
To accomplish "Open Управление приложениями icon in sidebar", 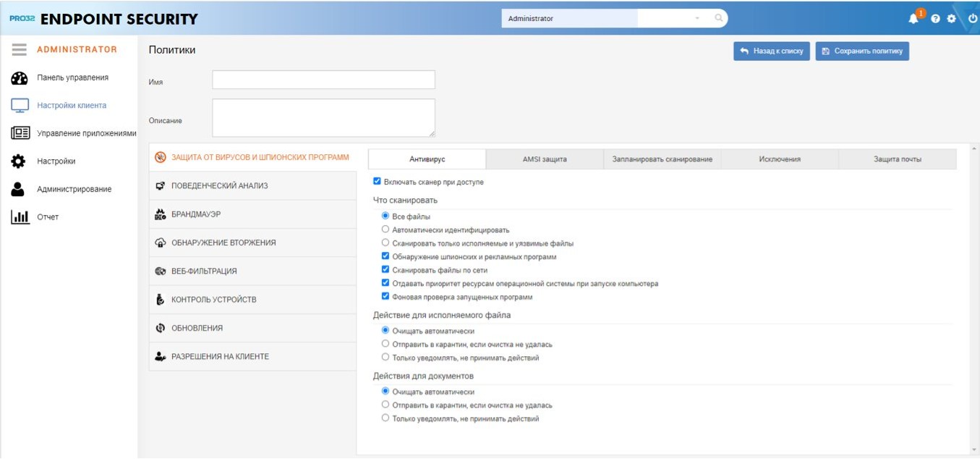I will pos(20,133).
